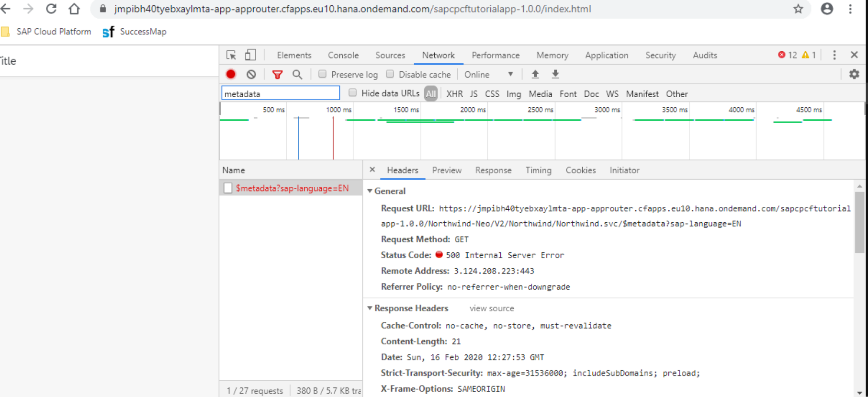This screenshot has width=868, height=397.
Task: Open Chrome's three-dot menu
Action: (850, 9)
